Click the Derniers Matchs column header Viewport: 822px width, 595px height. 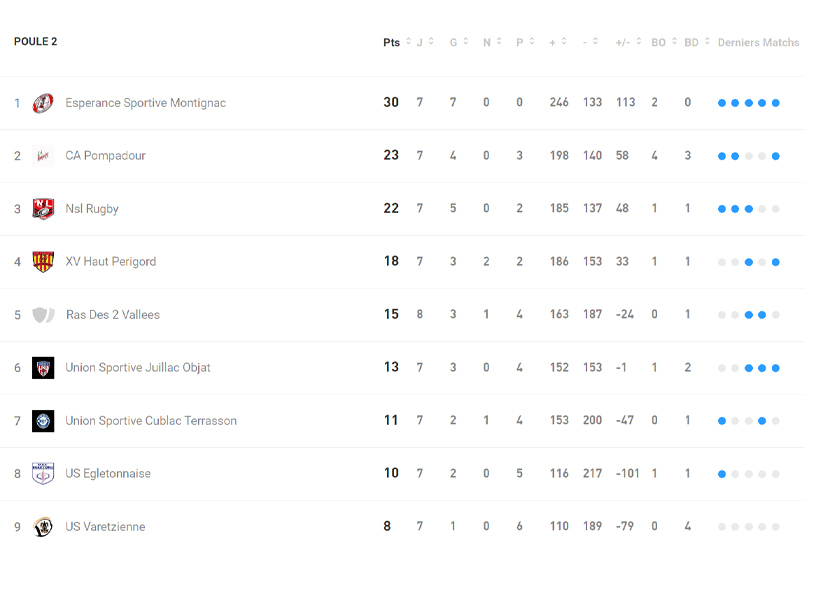pos(758,42)
